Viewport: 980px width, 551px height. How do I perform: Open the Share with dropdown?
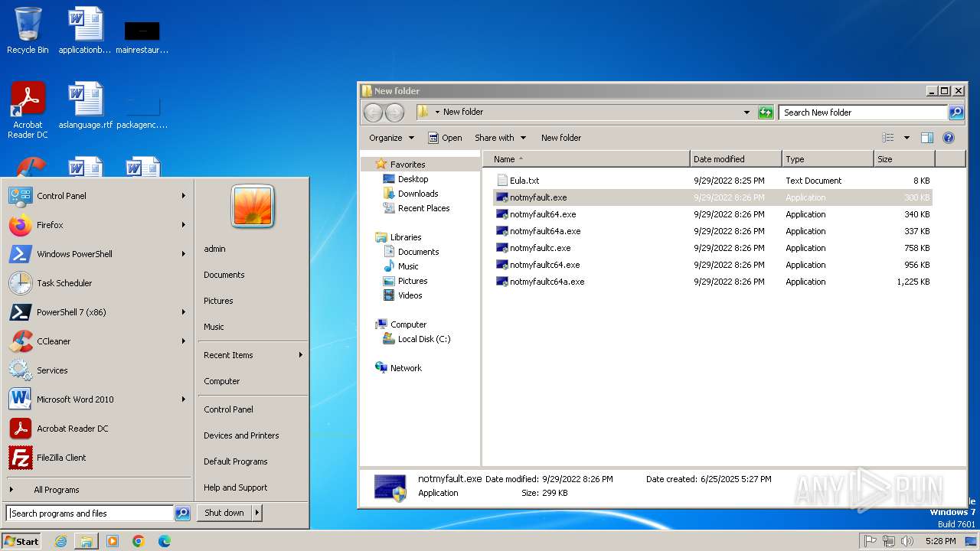501,138
